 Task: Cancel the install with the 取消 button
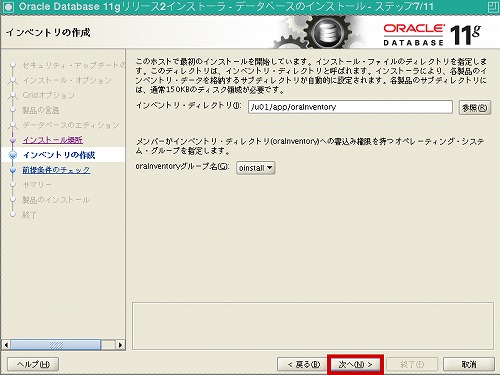[469, 364]
